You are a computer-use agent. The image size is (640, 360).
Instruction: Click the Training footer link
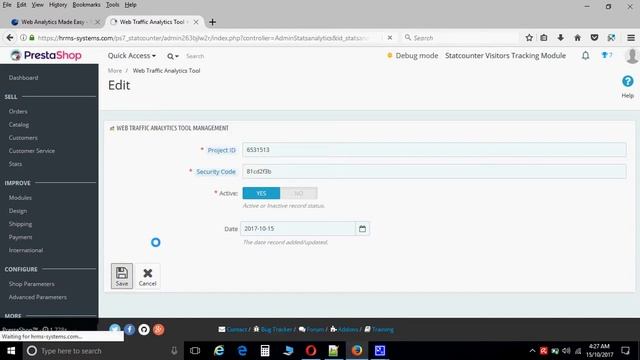(379, 329)
